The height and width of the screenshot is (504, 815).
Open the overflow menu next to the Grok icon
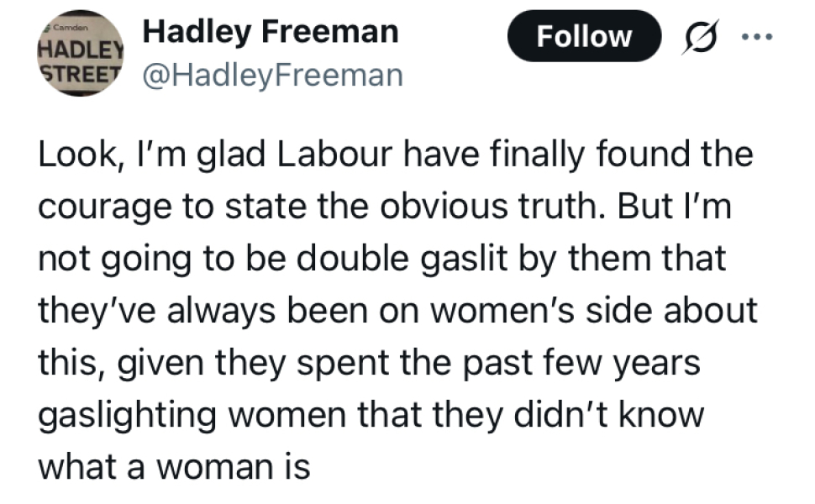pos(757,37)
